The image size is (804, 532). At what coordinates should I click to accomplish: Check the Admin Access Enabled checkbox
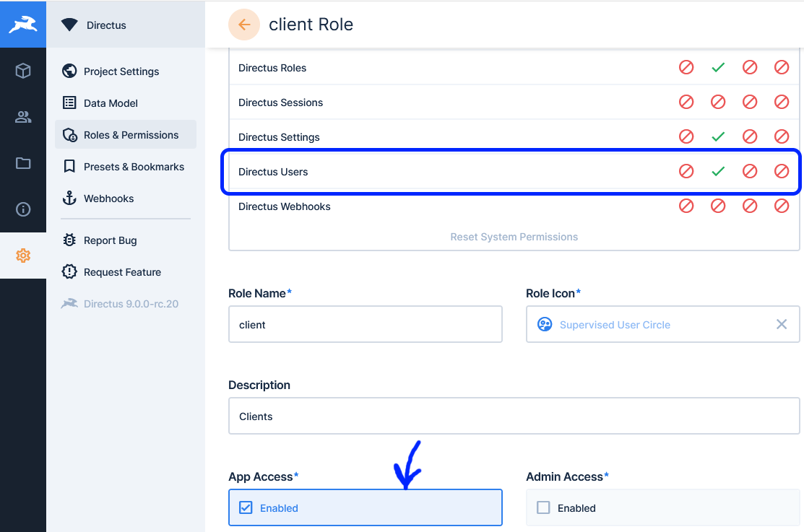[543, 507]
